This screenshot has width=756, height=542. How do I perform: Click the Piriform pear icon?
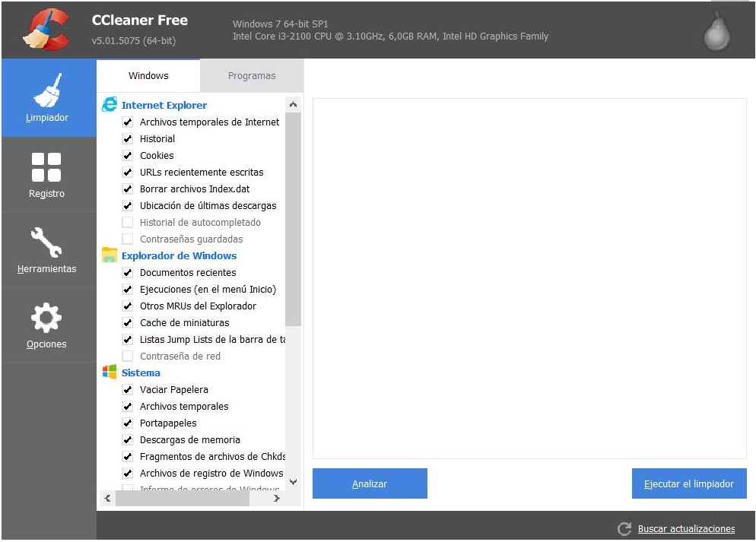(716, 31)
